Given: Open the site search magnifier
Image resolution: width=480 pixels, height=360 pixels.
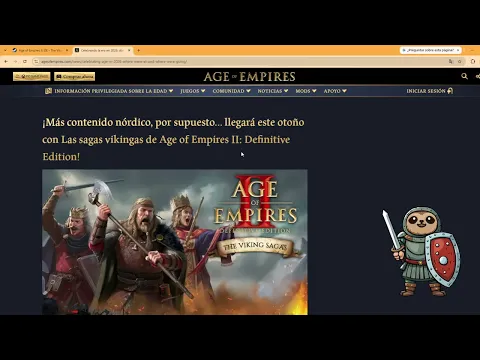Looking at the screenshot, I should [464, 76].
